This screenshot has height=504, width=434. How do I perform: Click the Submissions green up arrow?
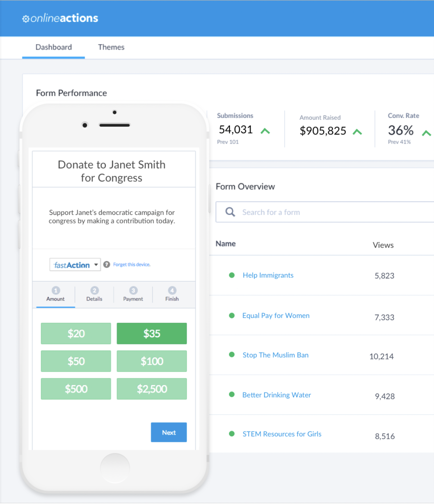(265, 131)
